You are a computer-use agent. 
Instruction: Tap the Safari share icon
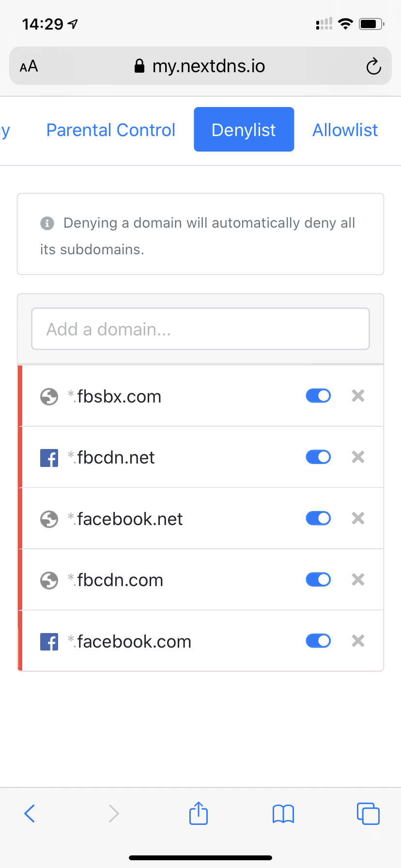click(199, 813)
